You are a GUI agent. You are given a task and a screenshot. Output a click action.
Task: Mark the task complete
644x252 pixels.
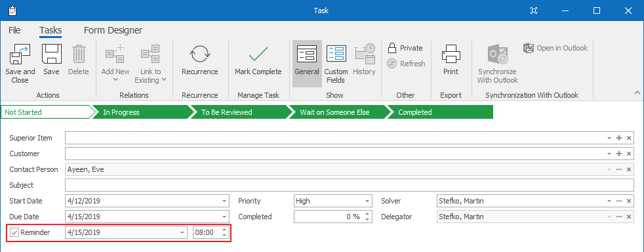258,60
